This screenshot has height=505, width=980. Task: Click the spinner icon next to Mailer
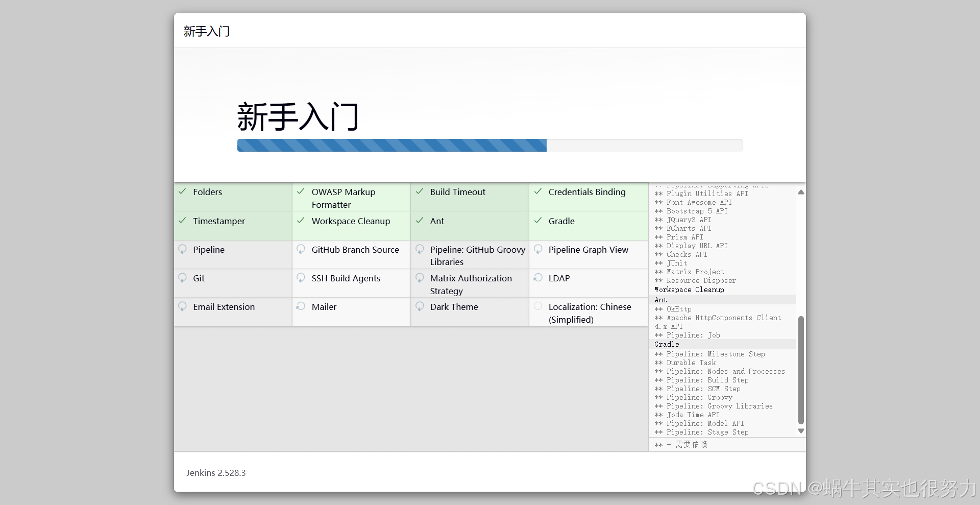click(x=301, y=306)
